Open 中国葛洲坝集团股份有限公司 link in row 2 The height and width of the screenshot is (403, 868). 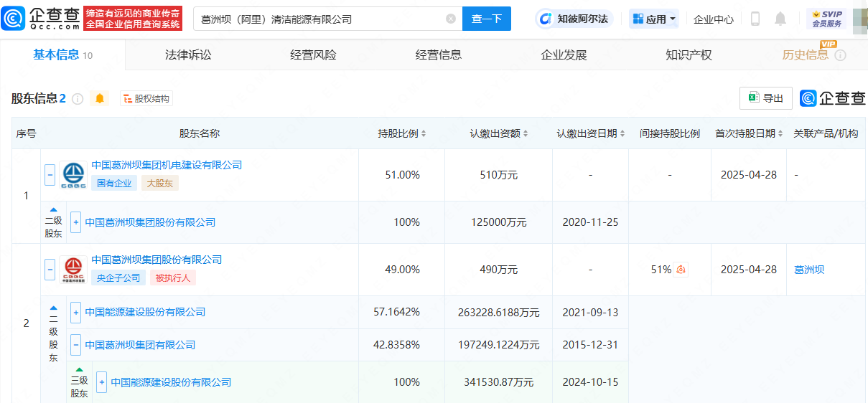[157, 260]
